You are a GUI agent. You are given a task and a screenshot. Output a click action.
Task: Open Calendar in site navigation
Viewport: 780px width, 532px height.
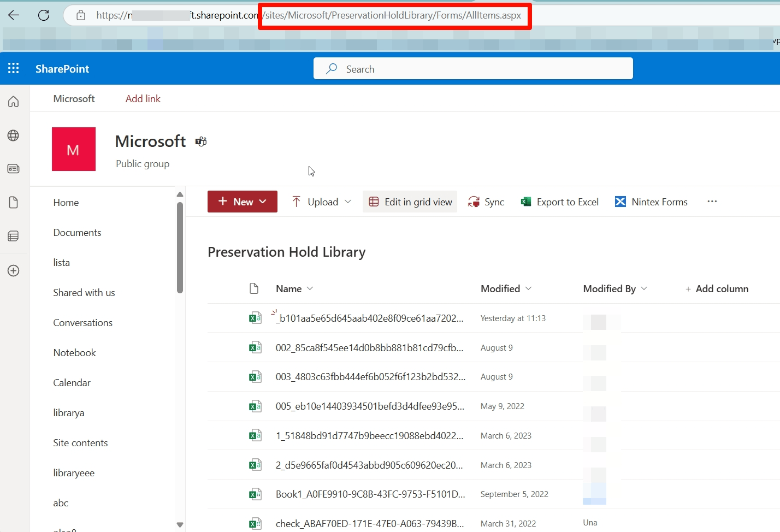coord(72,383)
